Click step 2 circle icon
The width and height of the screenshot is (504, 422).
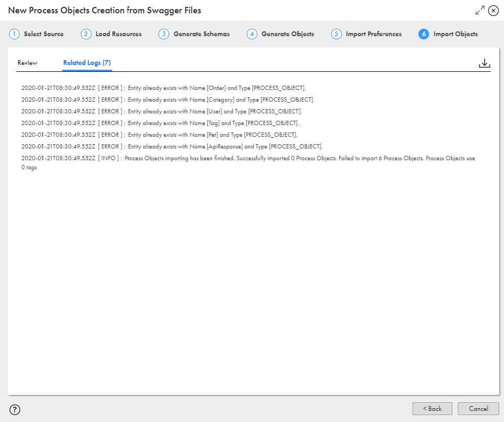coord(86,34)
